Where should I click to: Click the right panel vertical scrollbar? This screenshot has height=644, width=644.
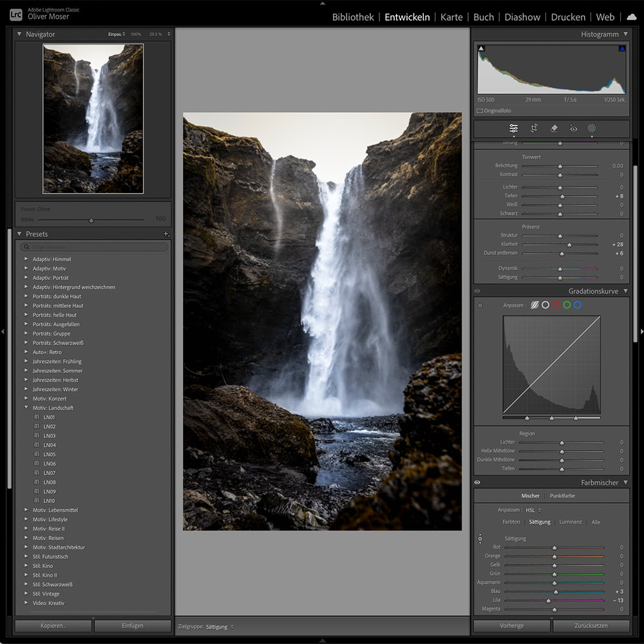click(636, 253)
